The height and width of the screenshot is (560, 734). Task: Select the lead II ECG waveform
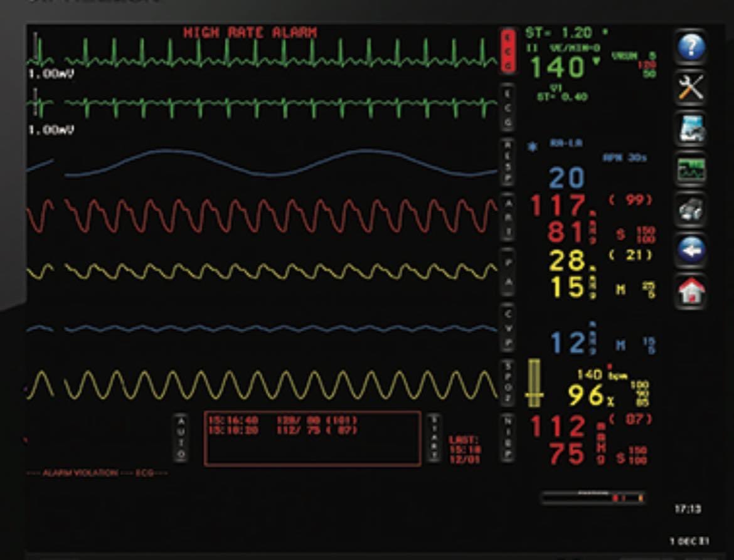[262, 53]
